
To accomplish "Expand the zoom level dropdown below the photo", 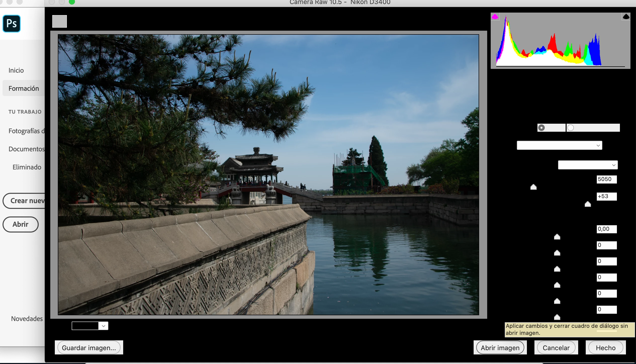I will 103,326.
